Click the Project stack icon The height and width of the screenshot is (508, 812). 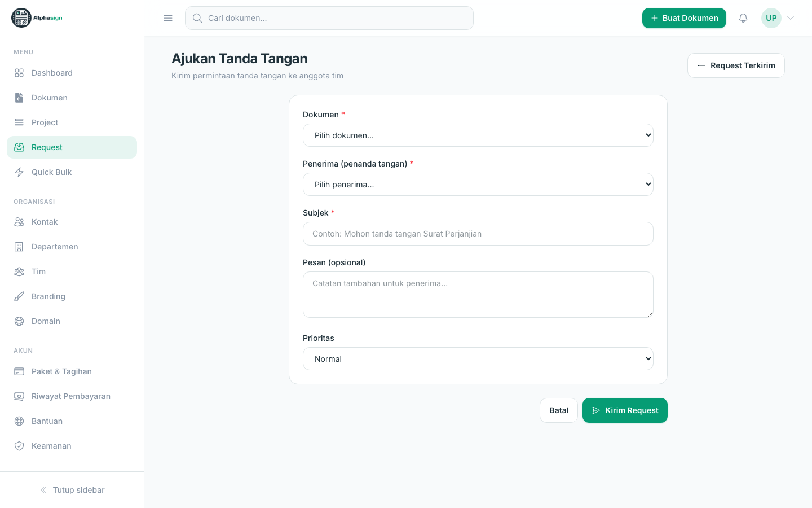pos(19,122)
